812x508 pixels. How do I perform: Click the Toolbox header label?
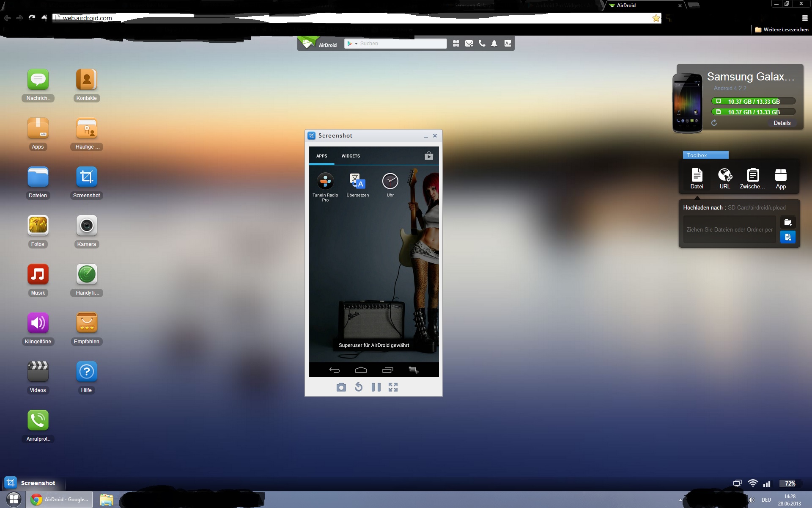click(x=705, y=155)
